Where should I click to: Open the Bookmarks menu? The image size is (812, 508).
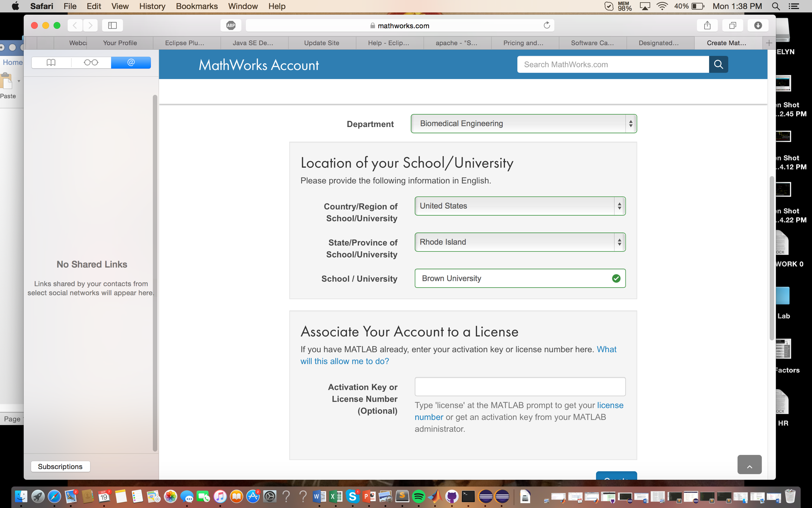point(197,6)
